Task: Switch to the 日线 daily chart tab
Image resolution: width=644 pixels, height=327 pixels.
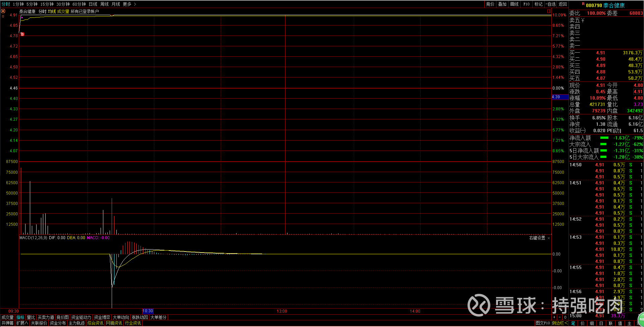Action: (93, 4)
